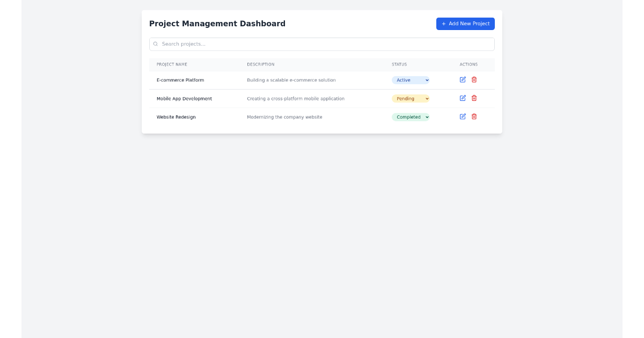This screenshot has width=644, height=338.
Task: Click the edit icon for E-commerce Platform
Action: click(x=462, y=79)
